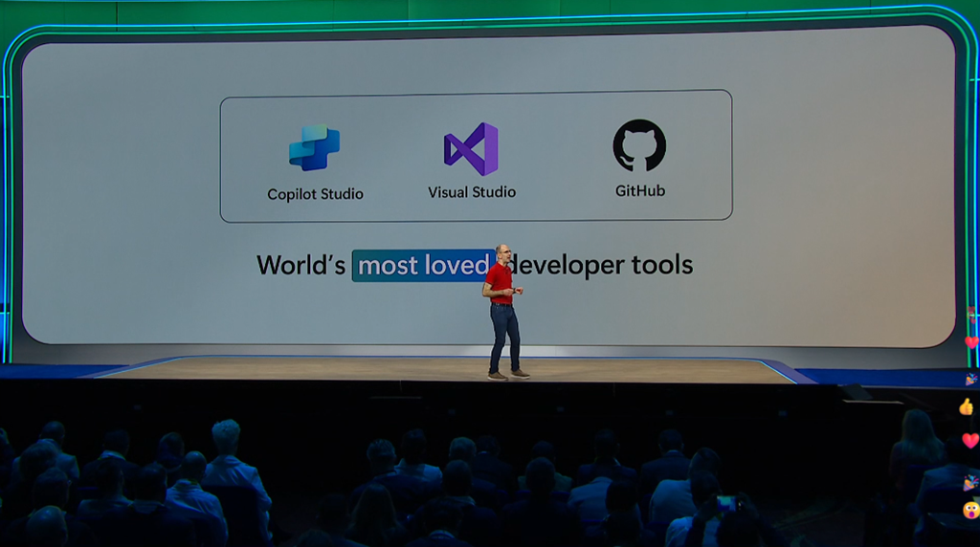Click the GitHub Octocat logo
This screenshot has height=547, width=980.
point(639,145)
